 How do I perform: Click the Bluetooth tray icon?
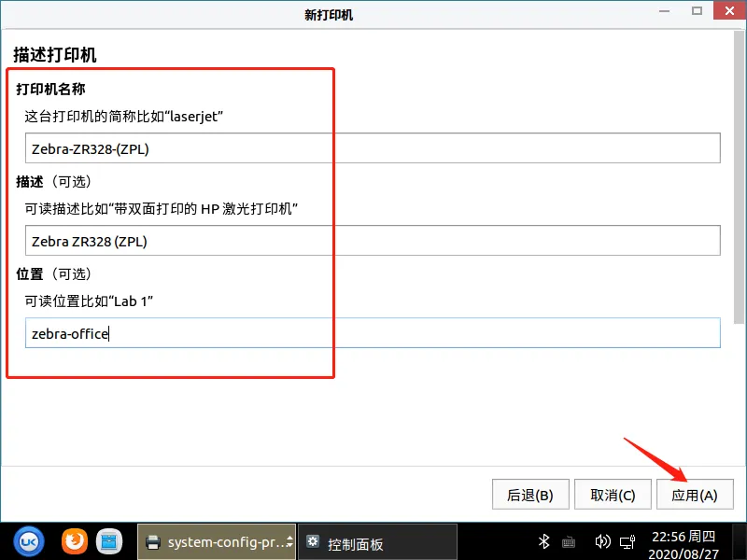click(x=543, y=541)
